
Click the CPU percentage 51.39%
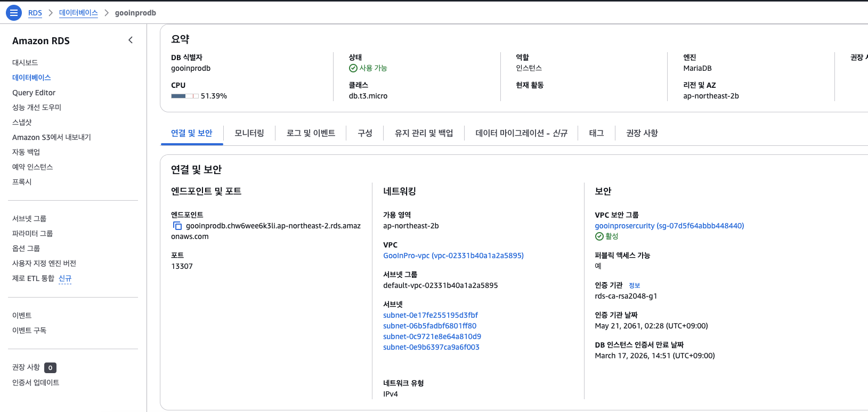click(214, 96)
